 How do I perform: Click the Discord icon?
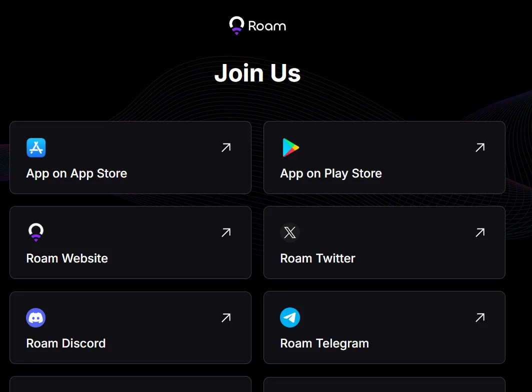click(36, 317)
